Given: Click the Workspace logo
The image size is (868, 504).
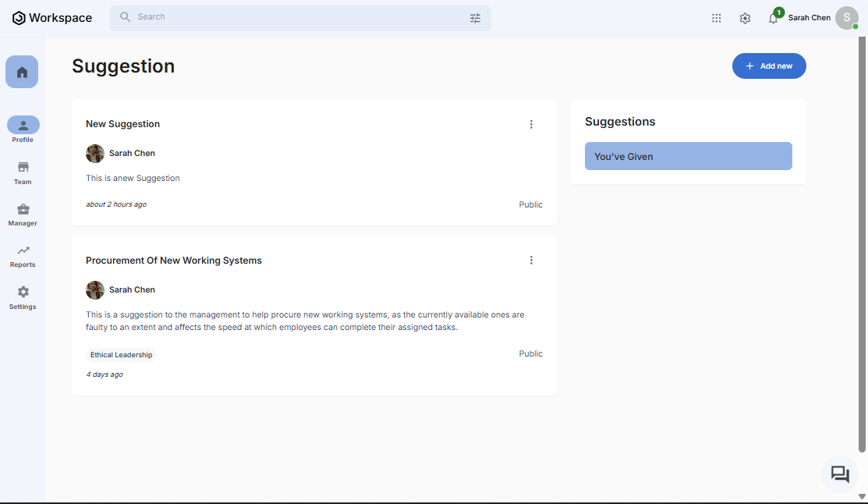Looking at the screenshot, I should coord(52,18).
